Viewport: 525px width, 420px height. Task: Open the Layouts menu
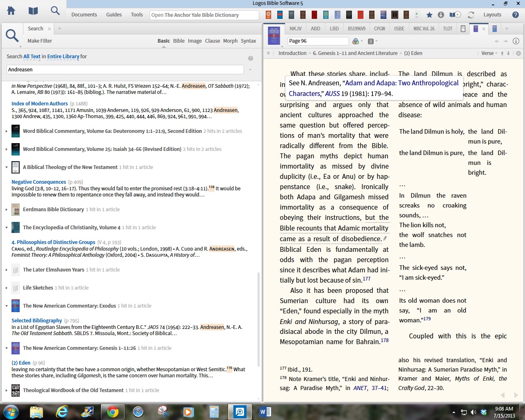click(492, 15)
